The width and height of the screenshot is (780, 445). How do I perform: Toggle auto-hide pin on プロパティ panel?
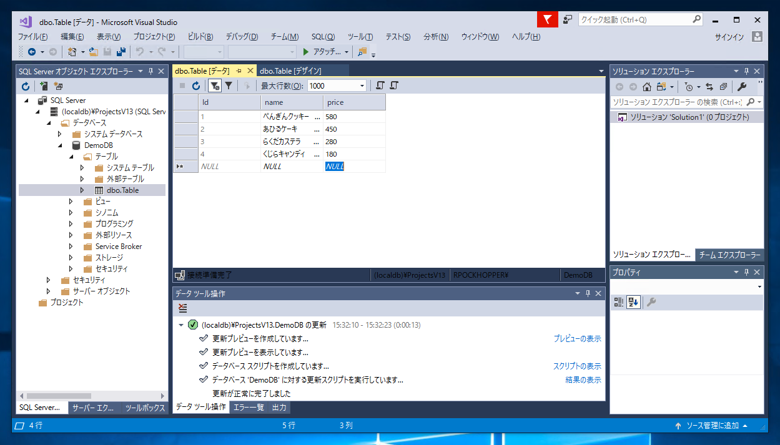coord(747,272)
